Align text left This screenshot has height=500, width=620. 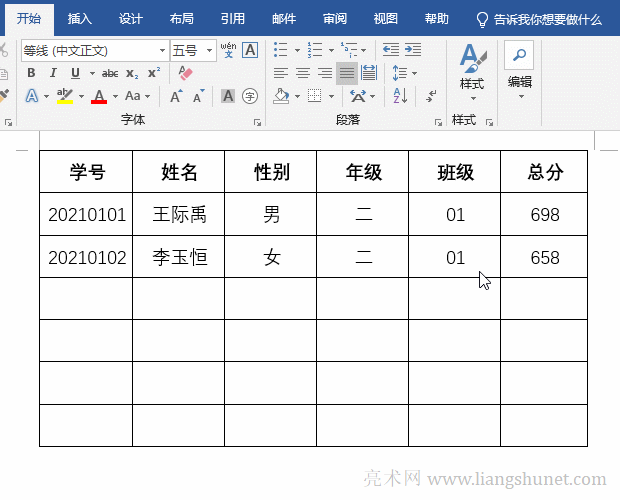[281, 73]
